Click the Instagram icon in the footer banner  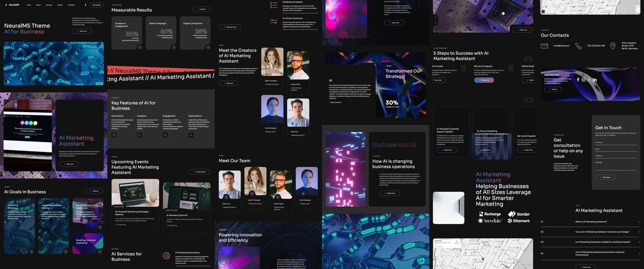[x=584, y=79]
